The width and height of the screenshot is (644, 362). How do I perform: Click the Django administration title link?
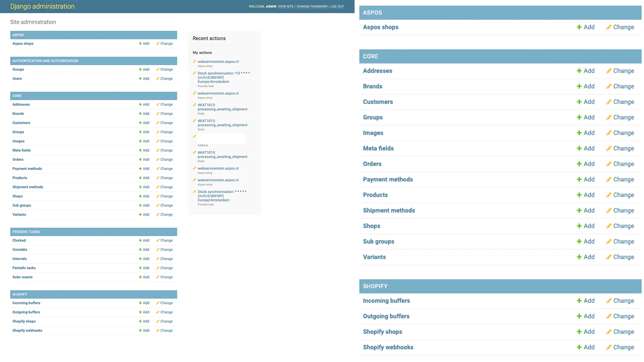point(42,6)
